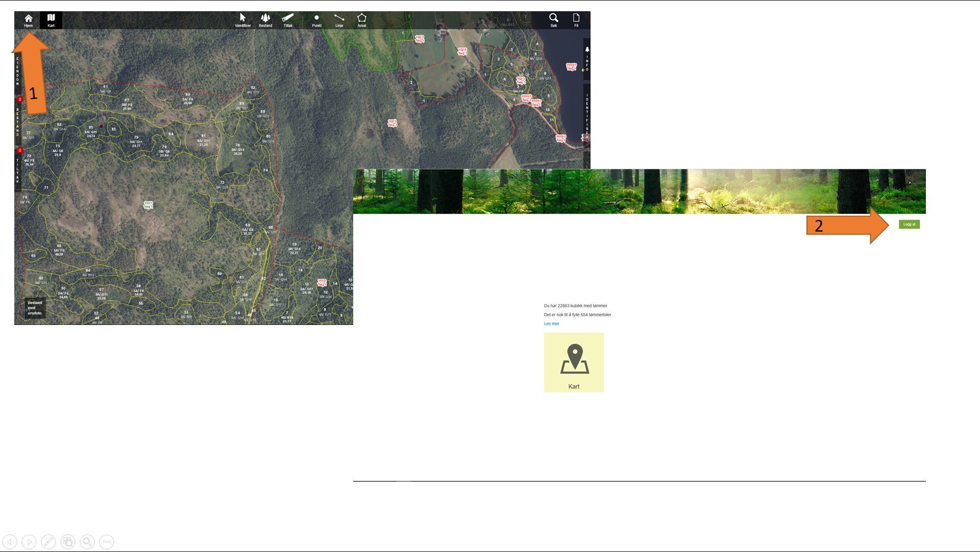Expand the vertical Bestand side panel
Viewport: 980px width, 552px height.
point(17,121)
